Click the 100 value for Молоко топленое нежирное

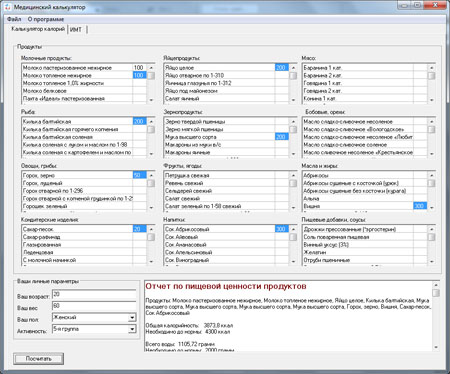(139, 75)
